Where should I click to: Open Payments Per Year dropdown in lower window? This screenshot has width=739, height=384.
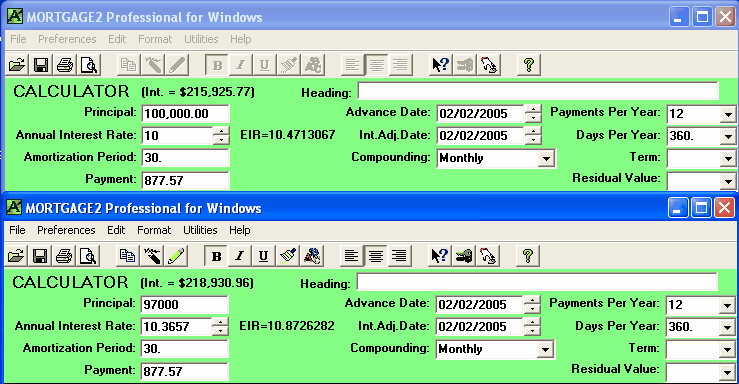click(x=727, y=306)
